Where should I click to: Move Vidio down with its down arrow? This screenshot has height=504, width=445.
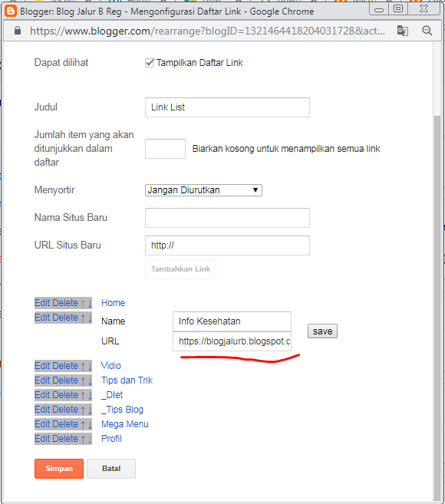tap(90, 366)
